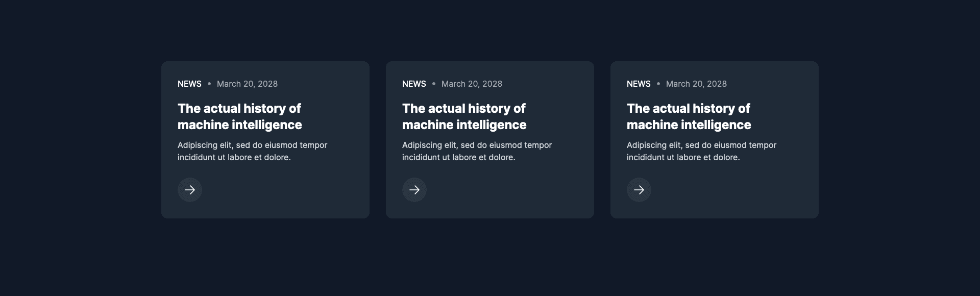Viewport: 980px width, 296px height.
Task: Click the dot separator in the right card
Action: [658, 84]
